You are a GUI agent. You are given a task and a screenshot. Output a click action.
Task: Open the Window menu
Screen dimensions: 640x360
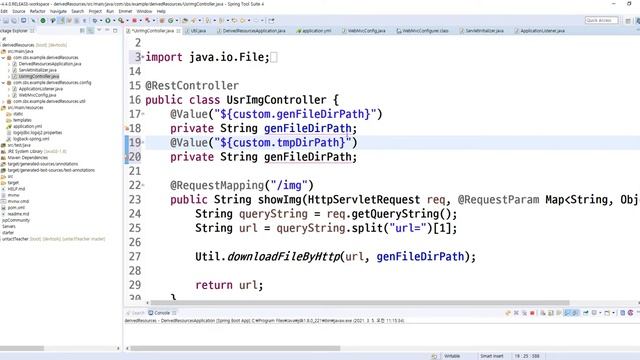pos(144,11)
